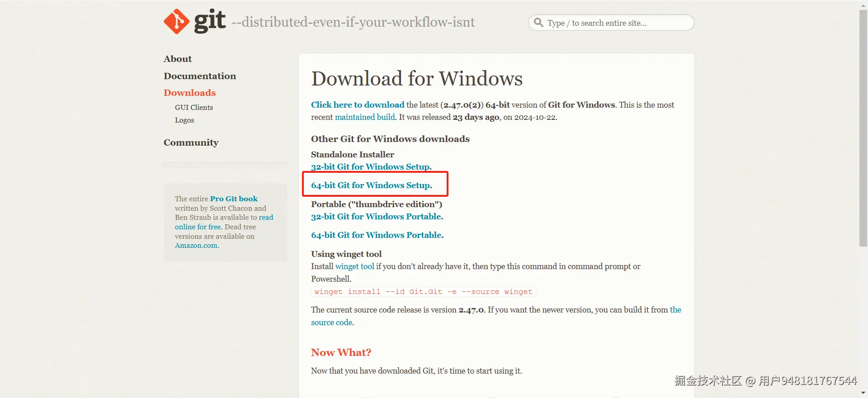Click the scrollbar down arrow
The height and width of the screenshot is (398, 868).
pos(863,393)
